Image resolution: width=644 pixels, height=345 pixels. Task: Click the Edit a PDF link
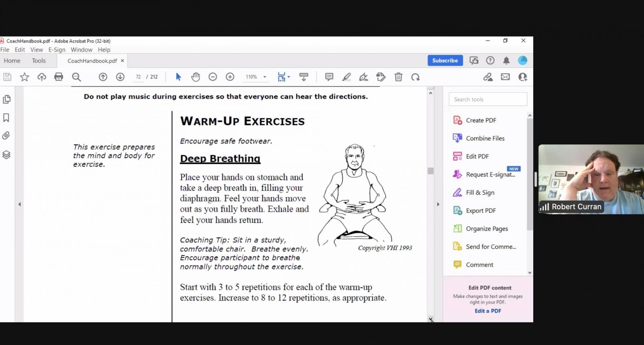pos(487,311)
